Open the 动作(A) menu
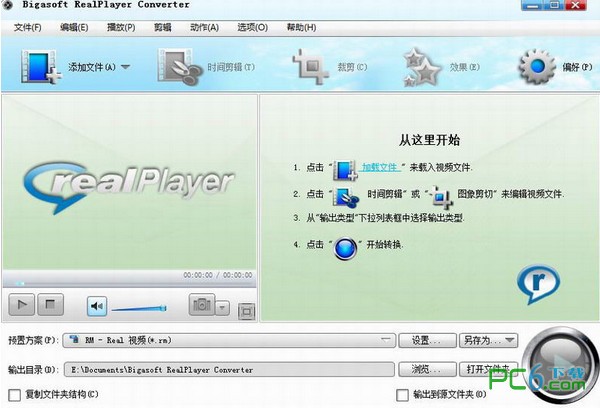This screenshot has height=408, width=600. tap(205, 28)
